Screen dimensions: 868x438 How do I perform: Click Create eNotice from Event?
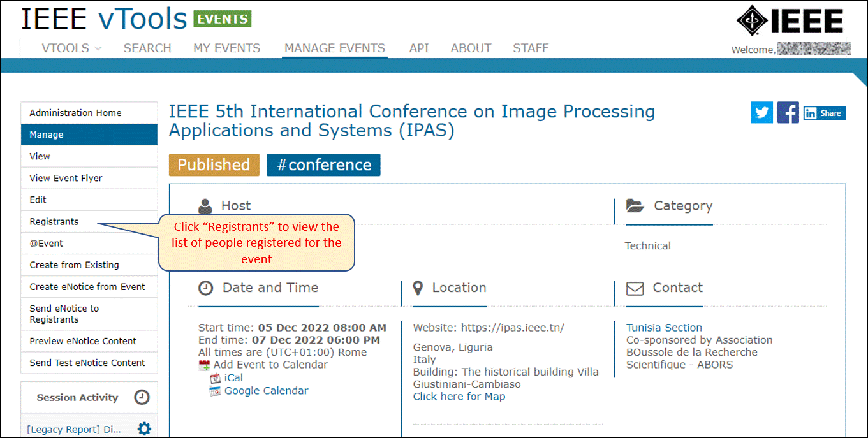pos(89,286)
